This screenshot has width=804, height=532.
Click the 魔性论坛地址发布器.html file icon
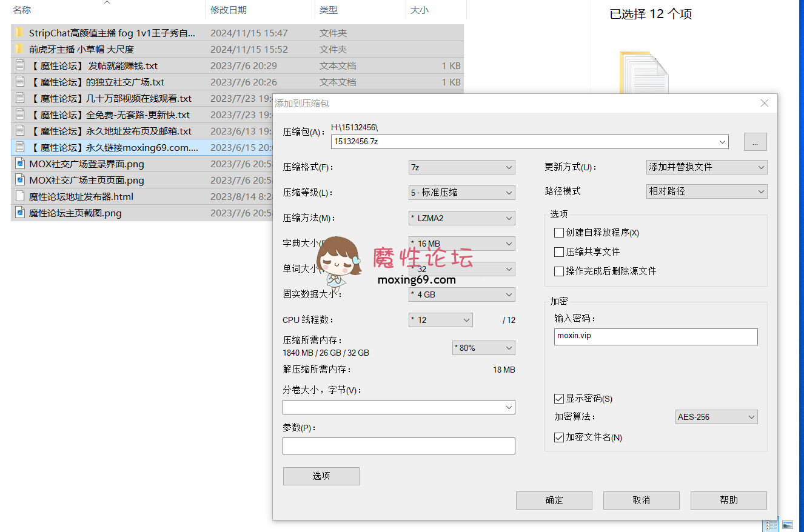[x=20, y=196]
